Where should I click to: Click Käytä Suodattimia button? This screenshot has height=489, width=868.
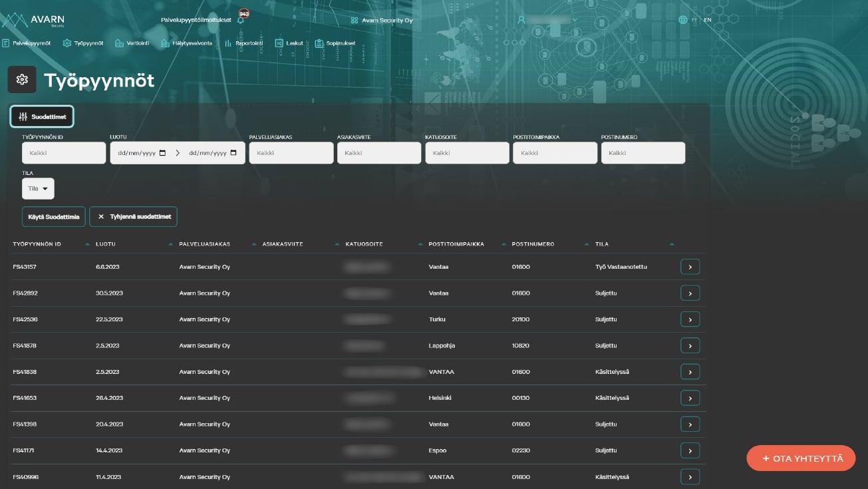pyautogui.click(x=54, y=217)
